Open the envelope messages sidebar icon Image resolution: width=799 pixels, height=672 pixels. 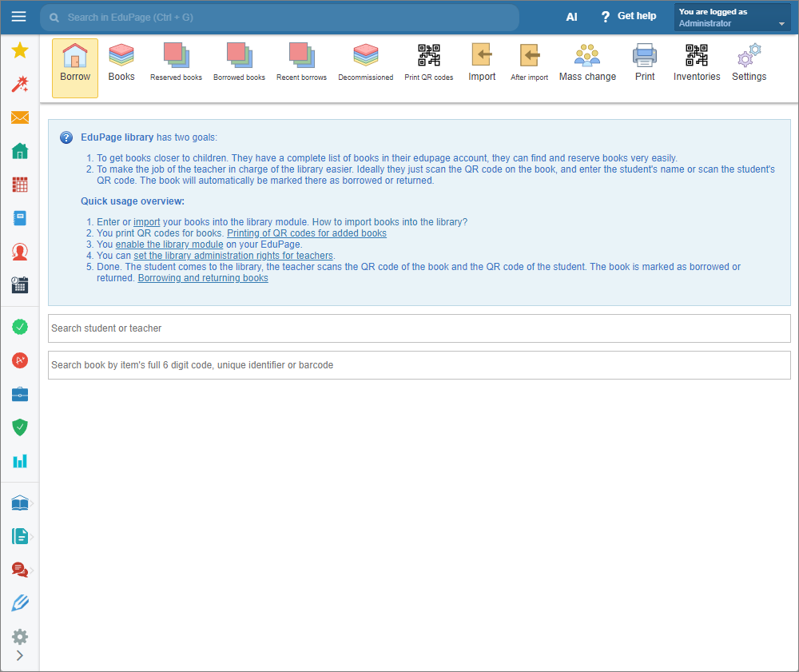20,118
